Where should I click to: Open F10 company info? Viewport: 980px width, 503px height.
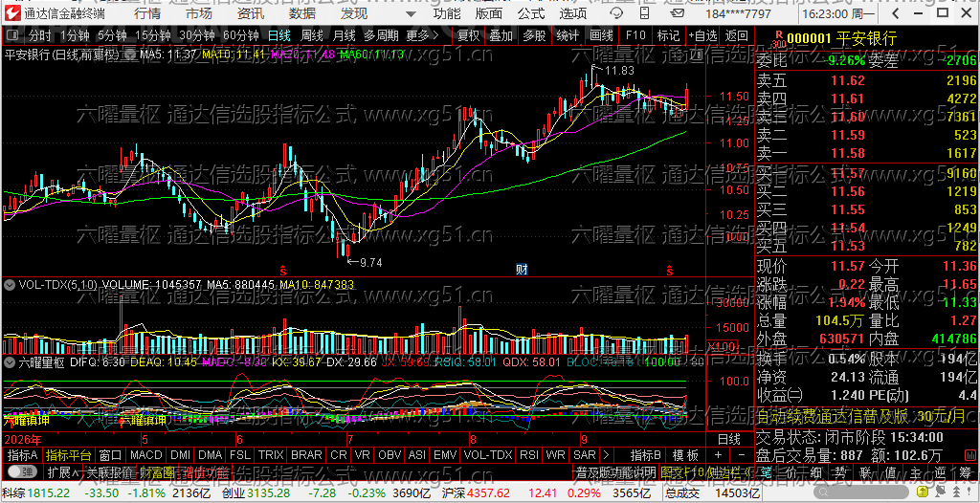pos(635,35)
